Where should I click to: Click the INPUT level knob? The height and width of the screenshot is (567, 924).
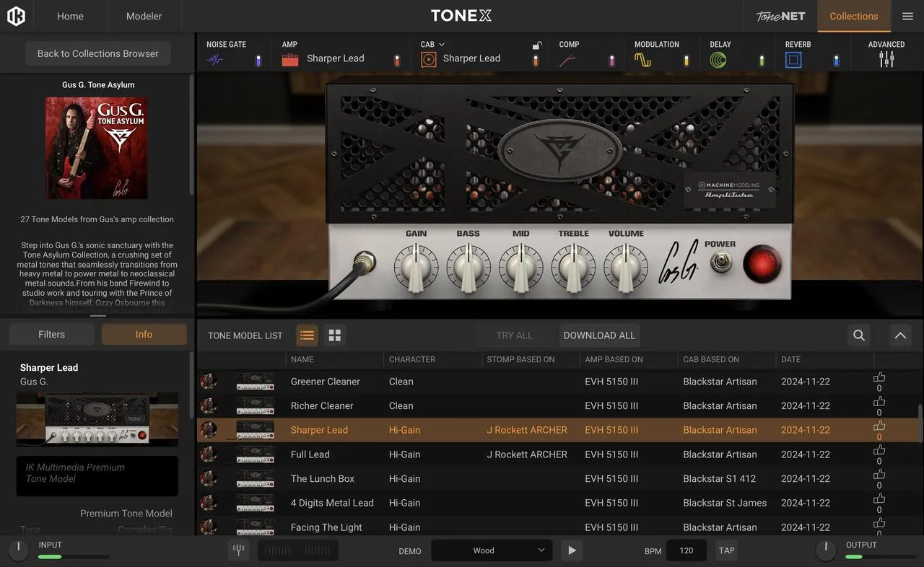pos(19,551)
